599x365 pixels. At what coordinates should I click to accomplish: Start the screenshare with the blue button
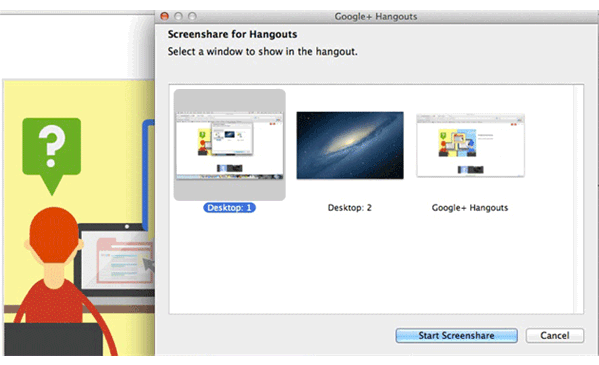click(x=457, y=336)
